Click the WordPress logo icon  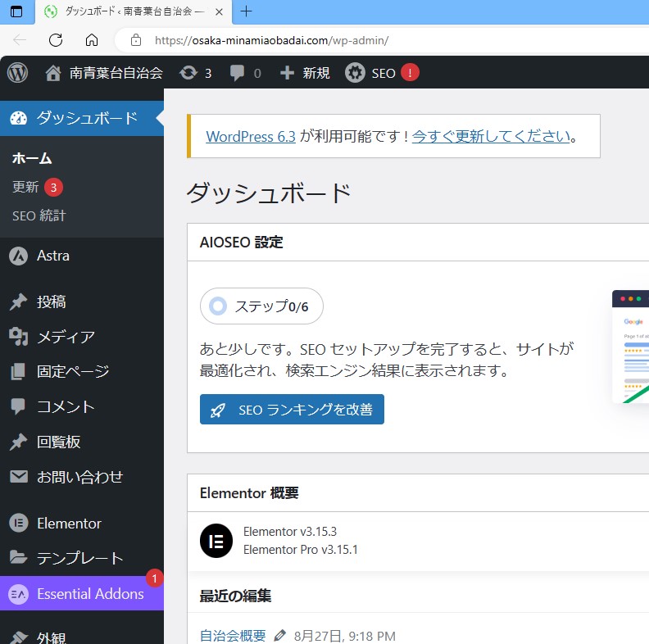pos(17,73)
